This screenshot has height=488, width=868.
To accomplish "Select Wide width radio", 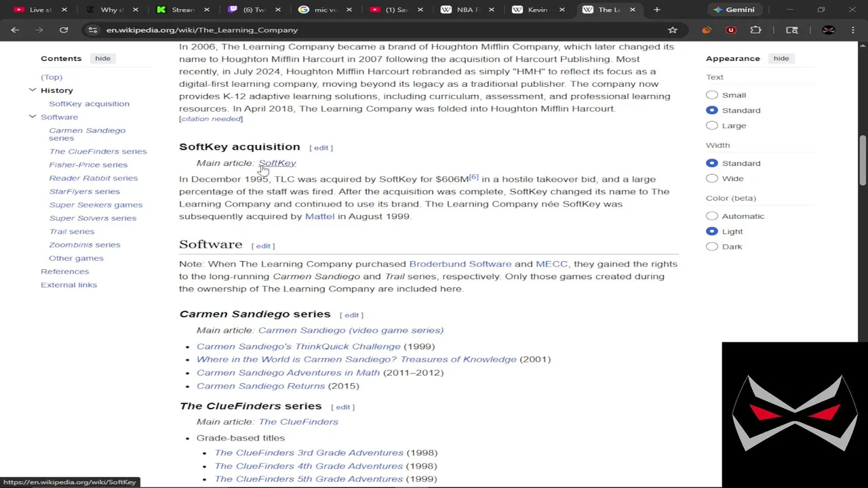I will (x=711, y=178).
